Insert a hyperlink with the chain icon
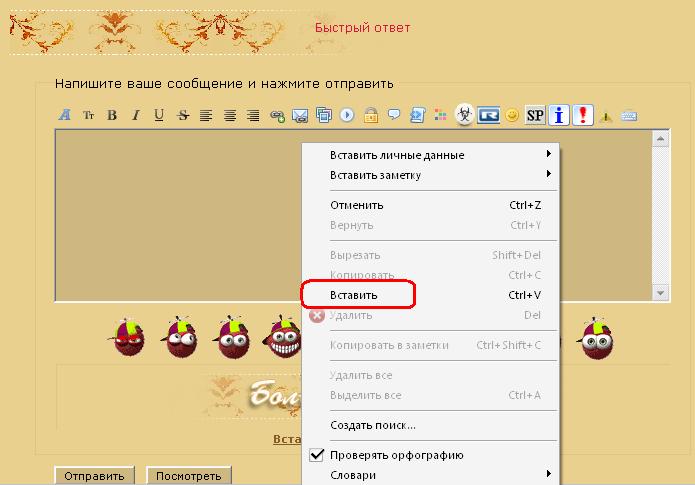695x485 pixels. (277, 116)
